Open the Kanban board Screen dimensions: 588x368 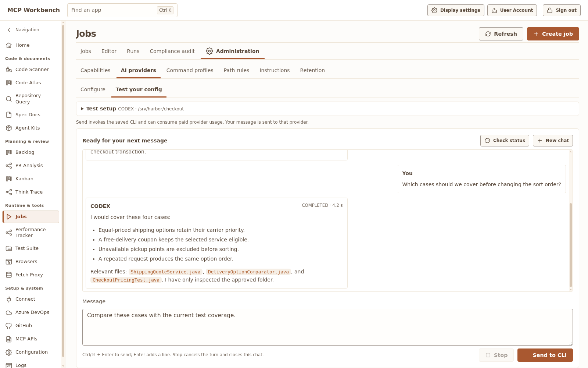click(31, 179)
